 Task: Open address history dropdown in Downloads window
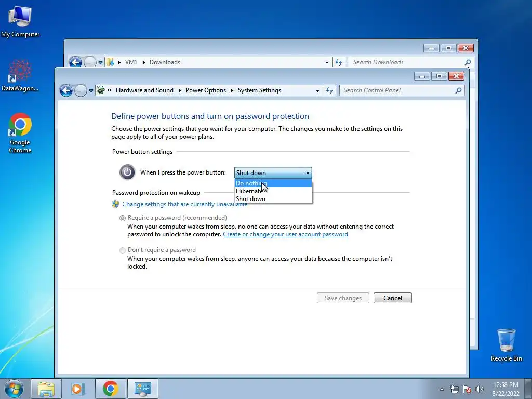(x=327, y=62)
